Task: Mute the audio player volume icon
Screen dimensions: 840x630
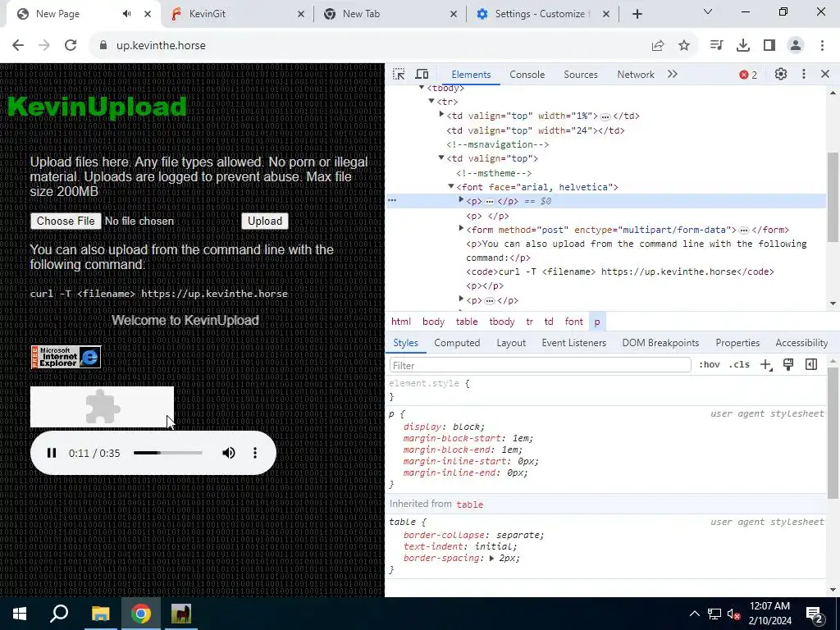Action: coord(228,453)
